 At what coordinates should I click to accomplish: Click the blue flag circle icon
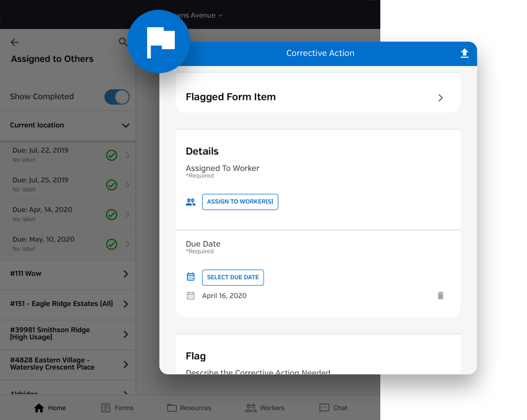tap(159, 42)
